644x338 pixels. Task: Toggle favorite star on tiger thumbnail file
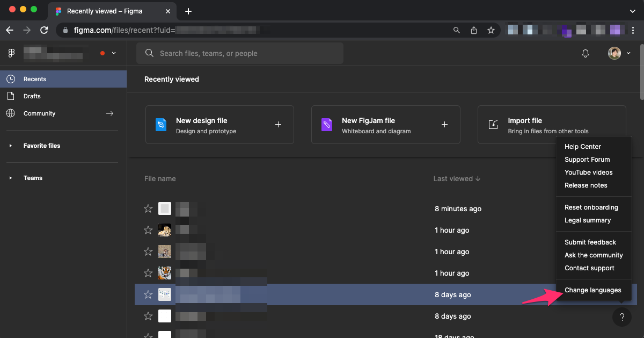coord(148,273)
